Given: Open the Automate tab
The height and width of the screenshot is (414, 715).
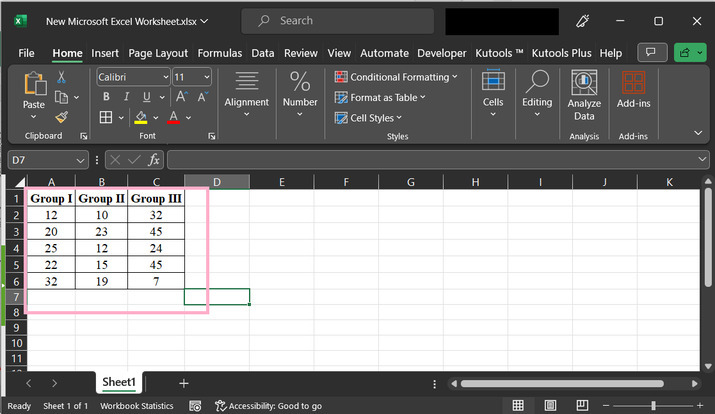Looking at the screenshot, I should (x=384, y=53).
